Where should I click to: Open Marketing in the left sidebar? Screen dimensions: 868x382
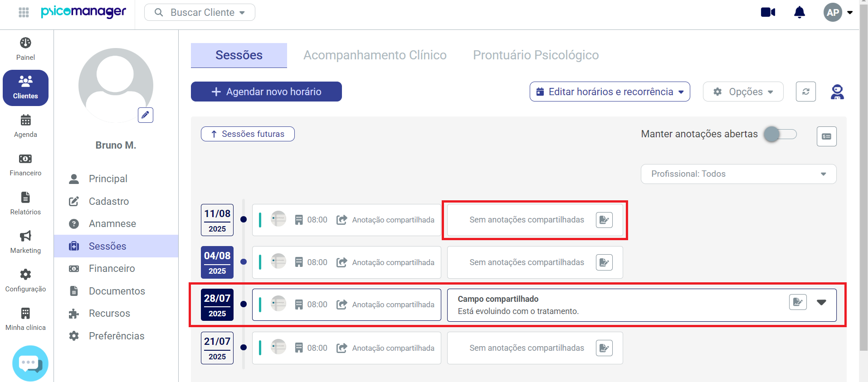click(25, 242)
